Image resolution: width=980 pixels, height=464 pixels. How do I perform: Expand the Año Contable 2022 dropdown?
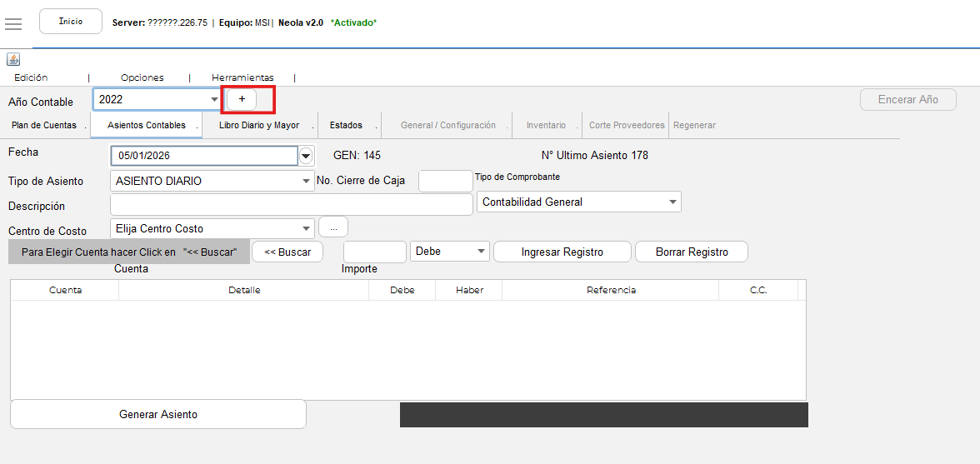[214, 100]
